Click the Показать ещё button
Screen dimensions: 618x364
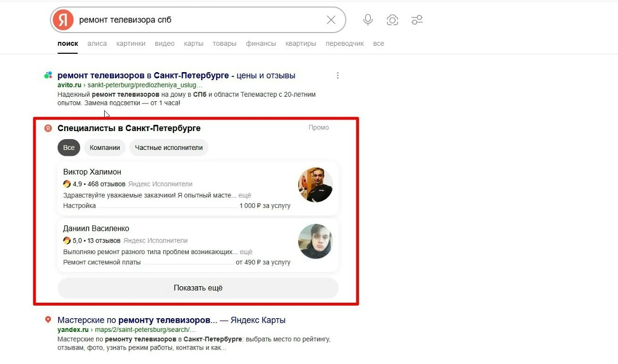198,288
